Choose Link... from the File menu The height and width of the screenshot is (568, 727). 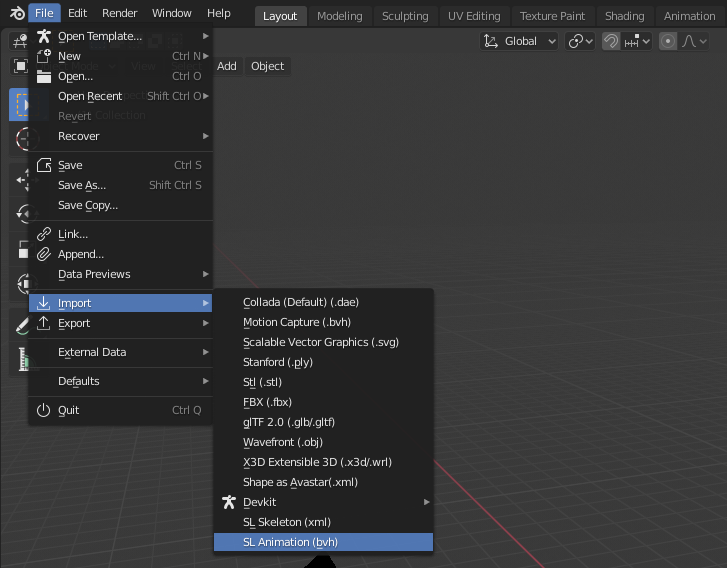[x=121, y=234]
